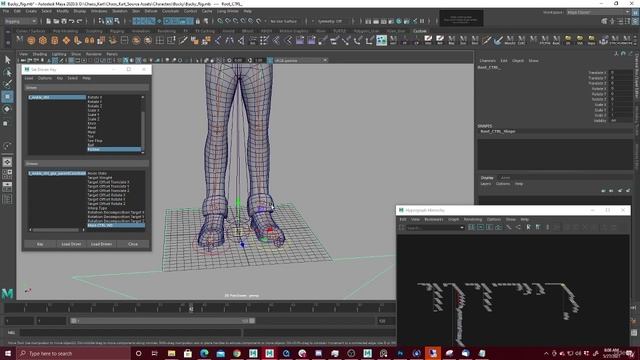The image size is (640, 360).
Task: Open the Shading menu in the viewport panel
Action: pyautogui.click(x=40, y=54)
